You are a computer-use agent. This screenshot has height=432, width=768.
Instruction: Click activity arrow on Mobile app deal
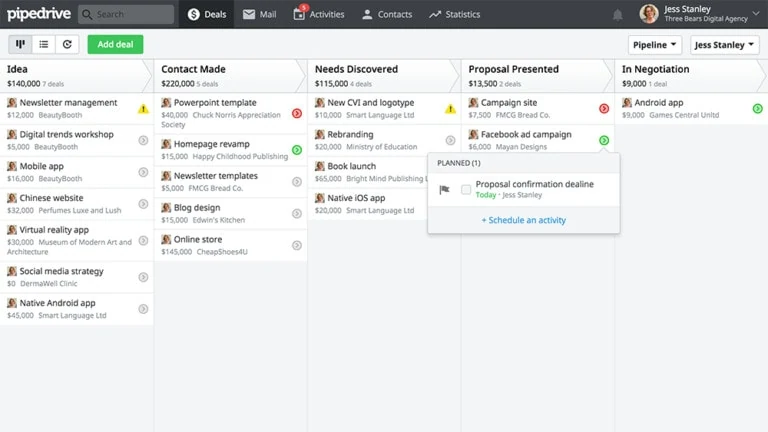coord(143,172)
